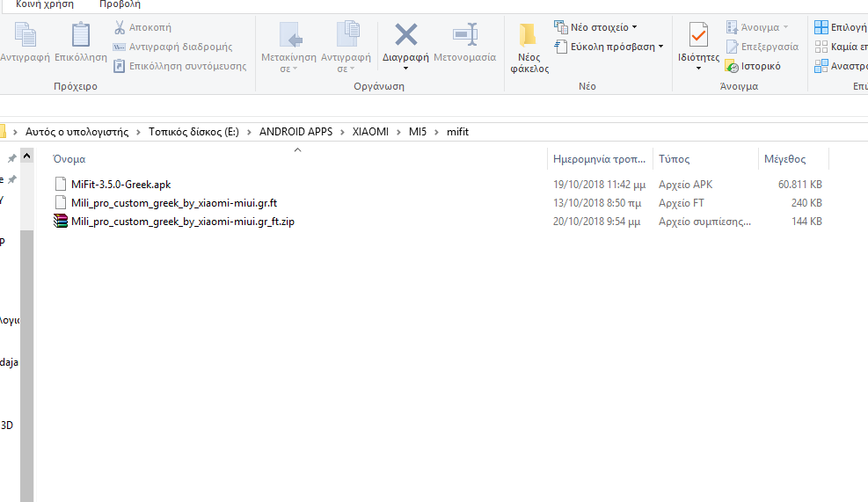Navigate to ANDROID APPS in breadcrumb
Image resolution: width=868 pixels, height=502 pixels.
tap(295, 132)
